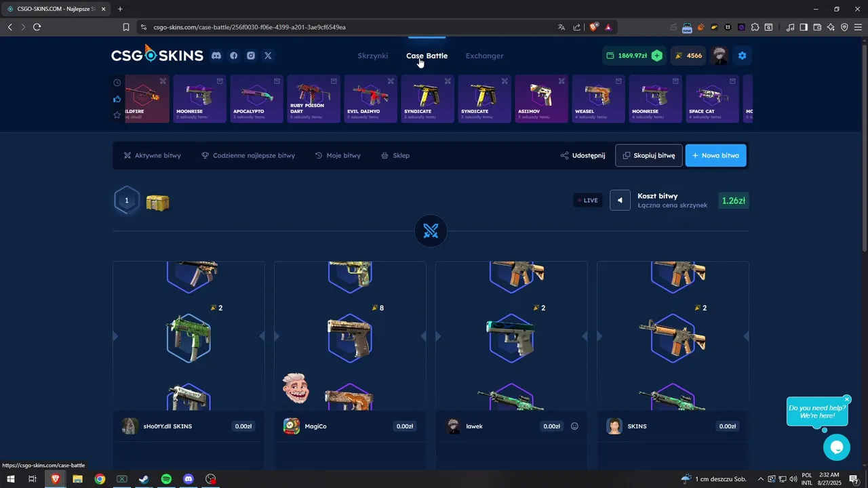Click the Udostępnij share button

click(583, 155)
